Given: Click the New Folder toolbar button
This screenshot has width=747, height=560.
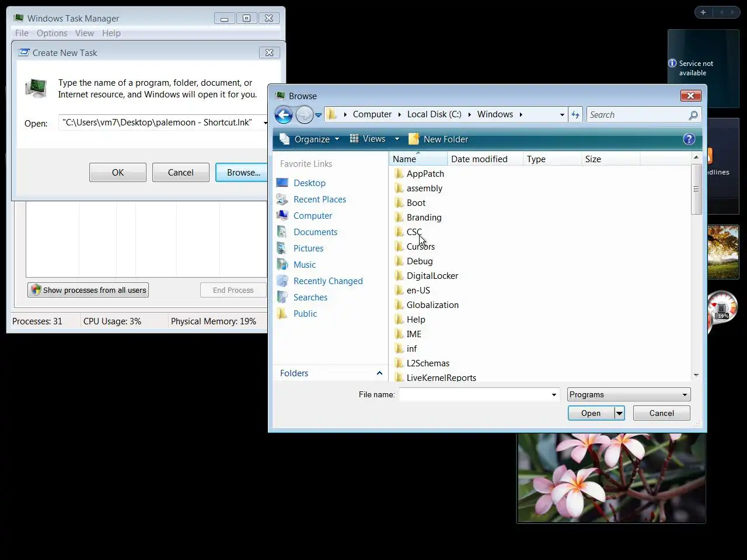Looking at the screenshot, I should click(438, 139).
